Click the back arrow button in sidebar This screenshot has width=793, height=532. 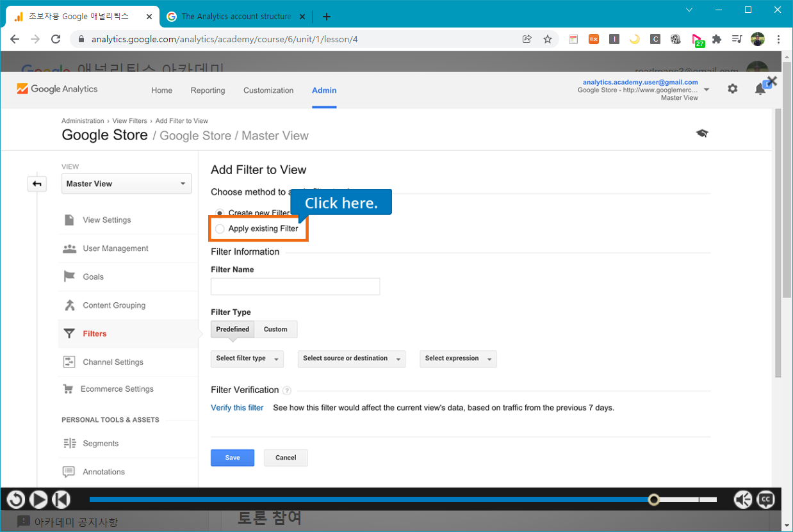pos(37,184)
